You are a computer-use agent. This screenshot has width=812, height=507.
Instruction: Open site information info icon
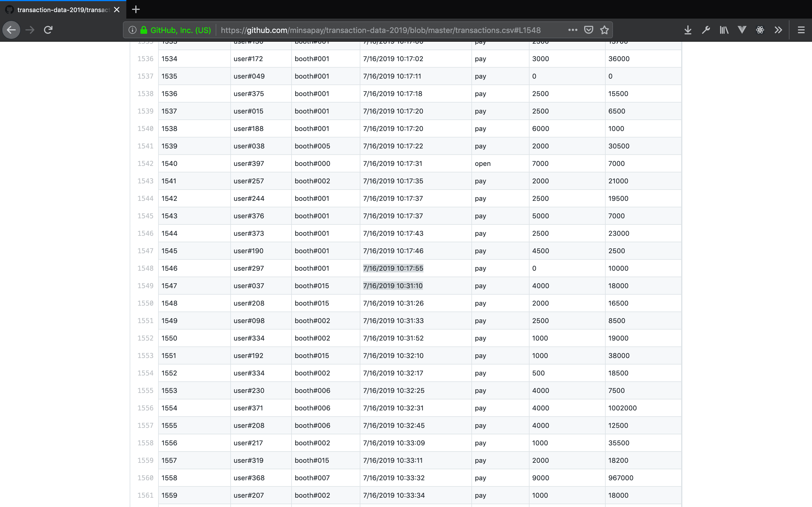132,30
